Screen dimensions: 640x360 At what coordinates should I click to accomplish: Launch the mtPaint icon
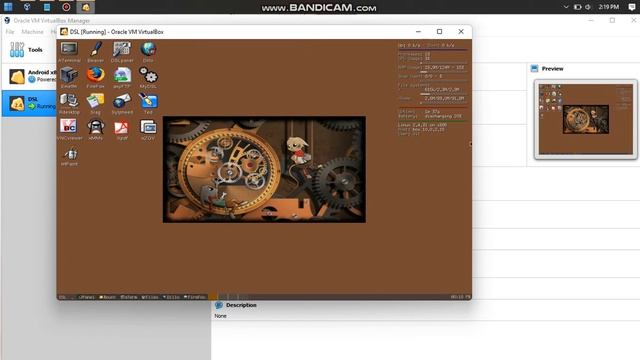pos(70,154)
